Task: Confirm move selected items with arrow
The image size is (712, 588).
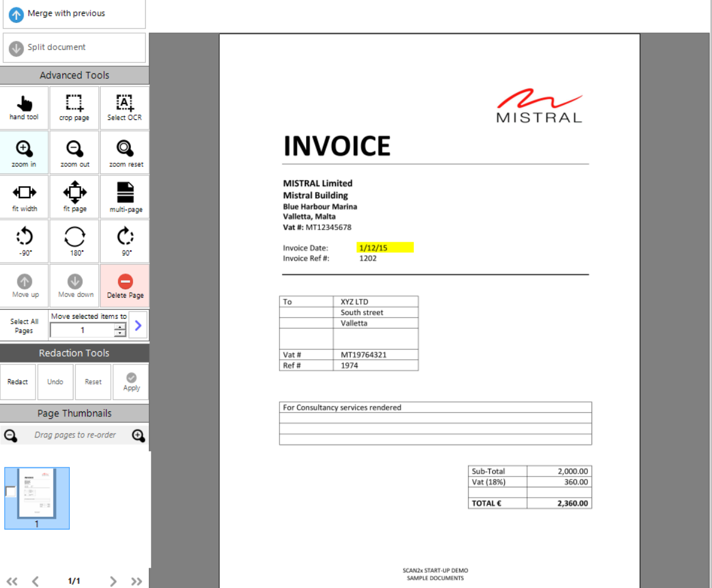Action: point(138,325)
